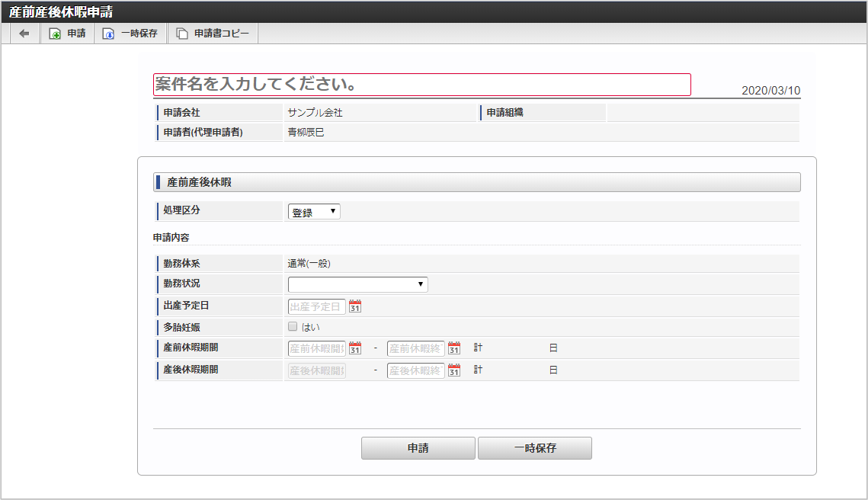This screenshot has height=500, width=868.
Task: Open calendar for 産前休暇 start date
Action: click(x=355, y=348)
